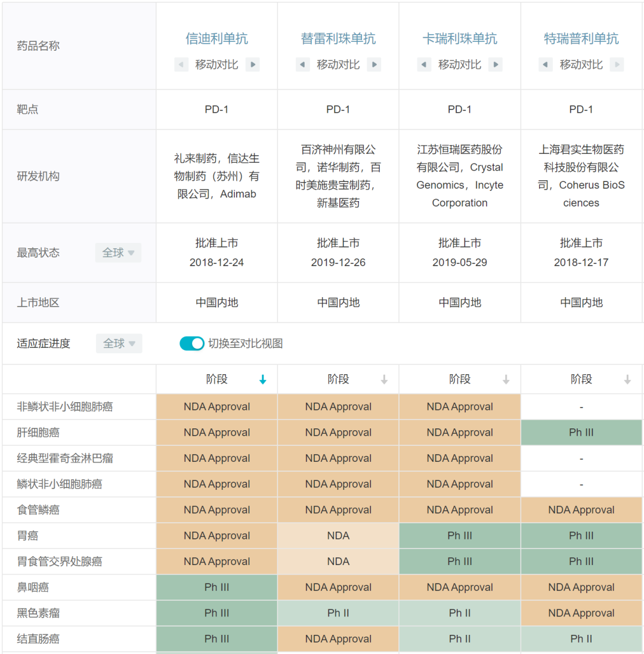644x654 pixels.
Task: Click NDA cell for 替雷利珠单抗 胃癌
Action: pos(338,536)
